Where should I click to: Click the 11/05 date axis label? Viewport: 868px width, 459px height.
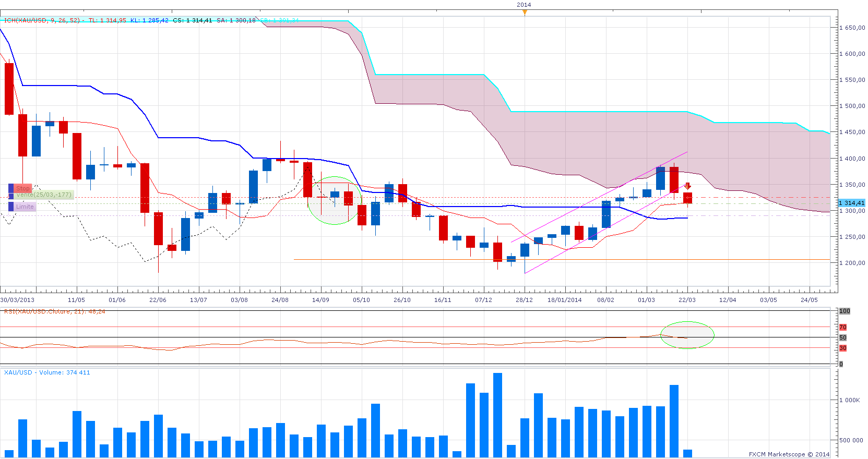[77, 300]
